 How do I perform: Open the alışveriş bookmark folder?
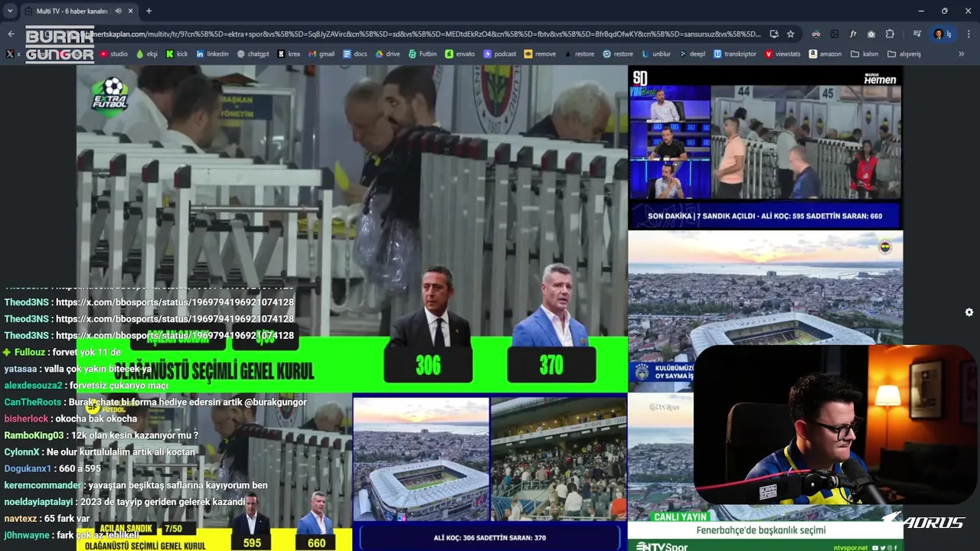[x=904, y=54]
